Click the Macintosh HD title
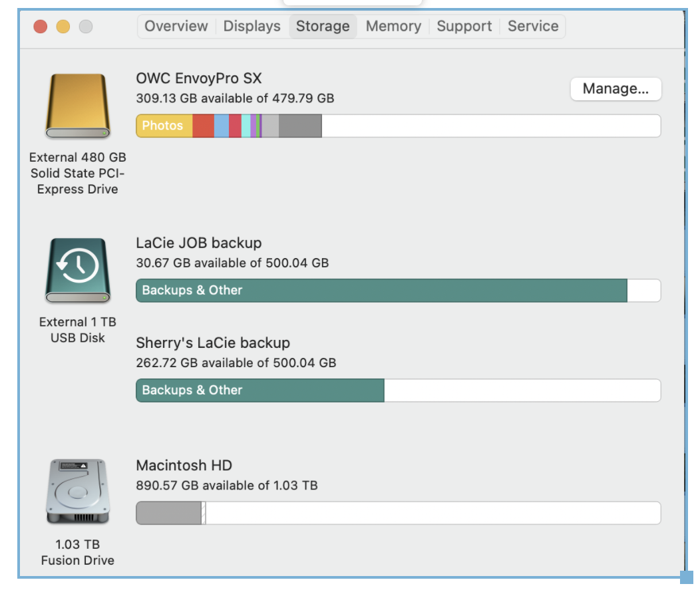 click(x=184, y=466)
